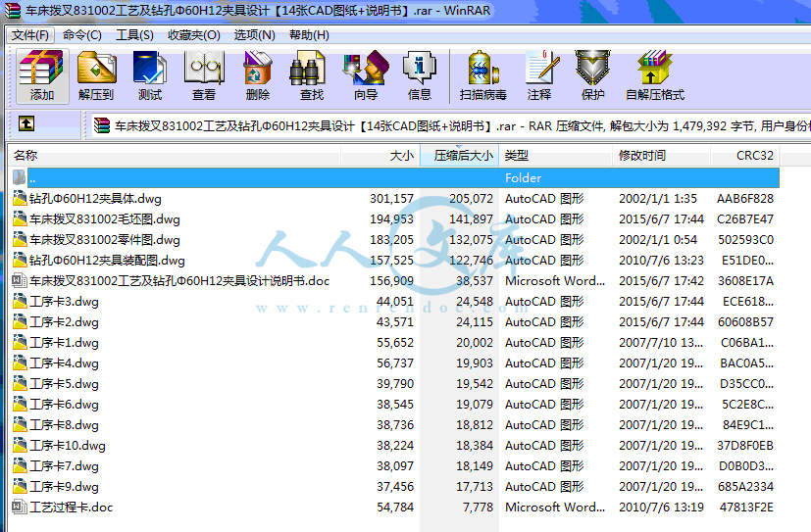Click the icon of 钻孔Φ60H12夹具体.dwg
The height and width of the screenshot is (532, 811).
point(20,198)
